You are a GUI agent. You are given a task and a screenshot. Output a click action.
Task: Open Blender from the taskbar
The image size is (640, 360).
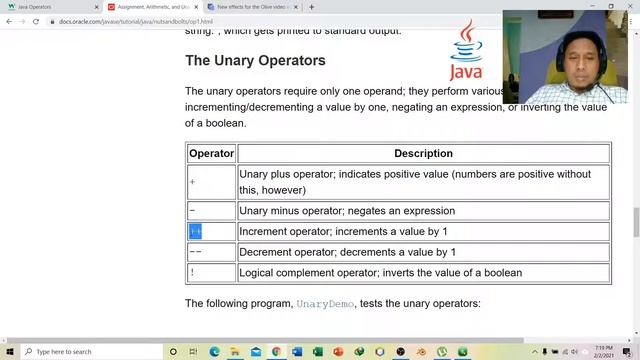tap(421, 351)
